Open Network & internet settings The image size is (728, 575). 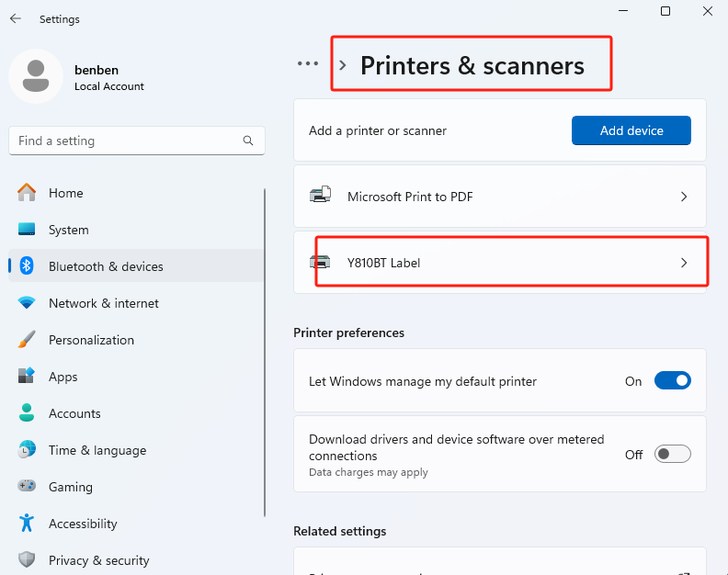pyautogui.click(x=136, y=302)
